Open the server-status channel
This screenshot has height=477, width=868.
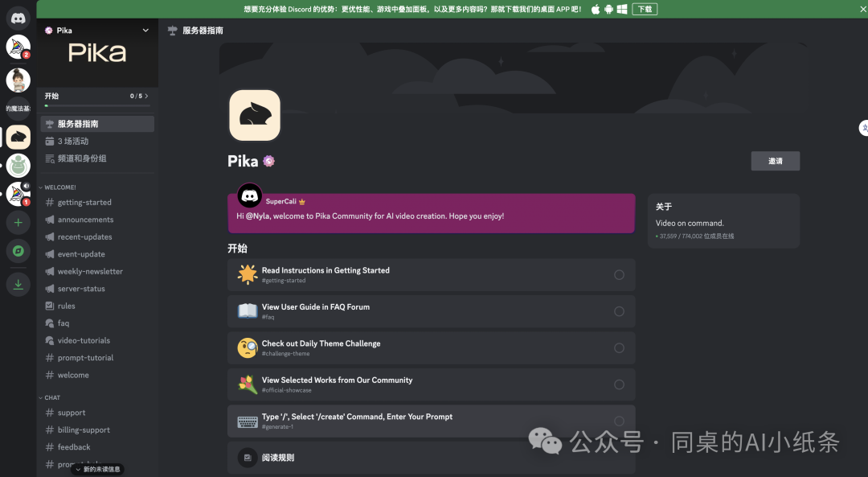pos(97,289)
